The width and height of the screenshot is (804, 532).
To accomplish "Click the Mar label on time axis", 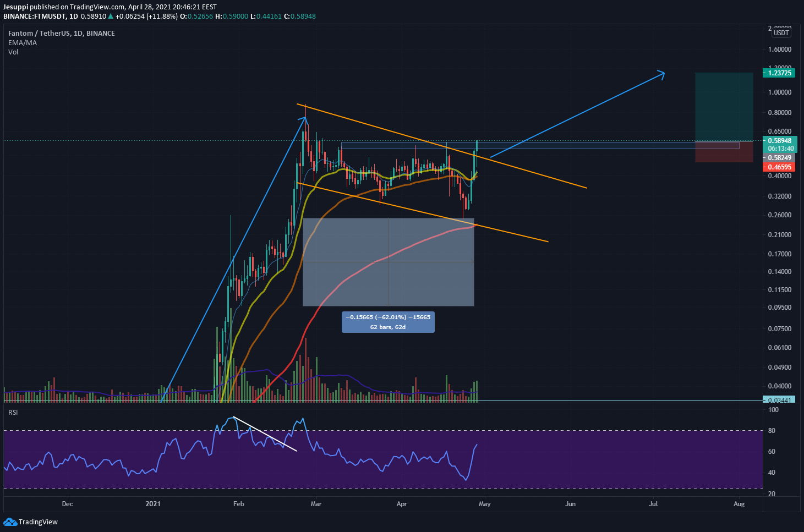I will tap(316, 503).
